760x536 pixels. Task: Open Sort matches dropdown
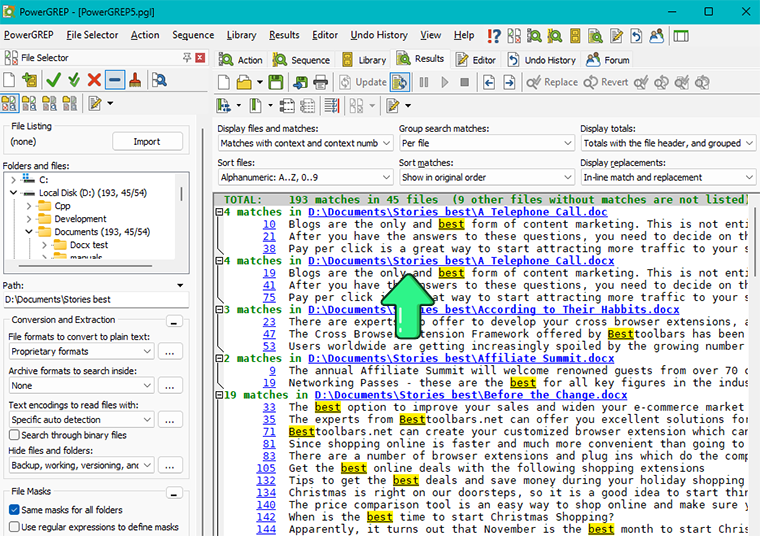(487, 177)
